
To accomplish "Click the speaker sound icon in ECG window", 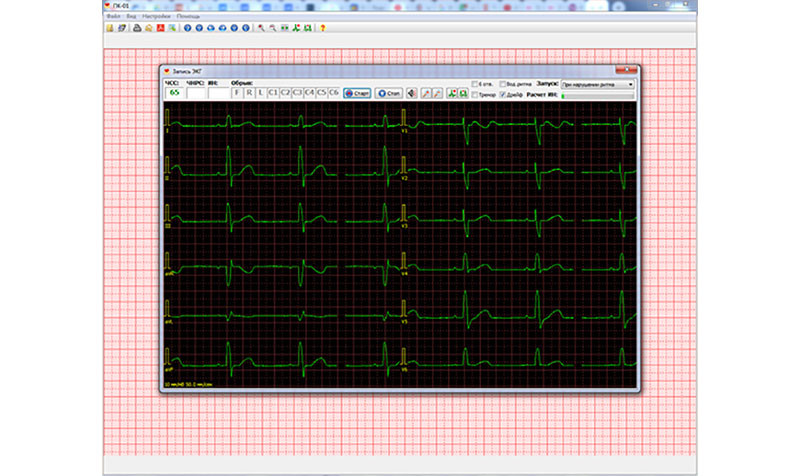I will tap(411, 93).
